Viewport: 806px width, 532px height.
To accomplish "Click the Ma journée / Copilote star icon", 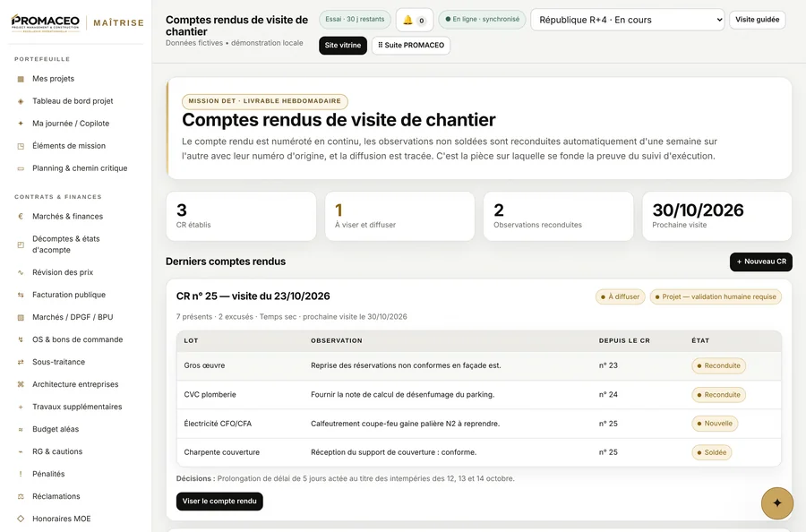I will pos(21,124).
